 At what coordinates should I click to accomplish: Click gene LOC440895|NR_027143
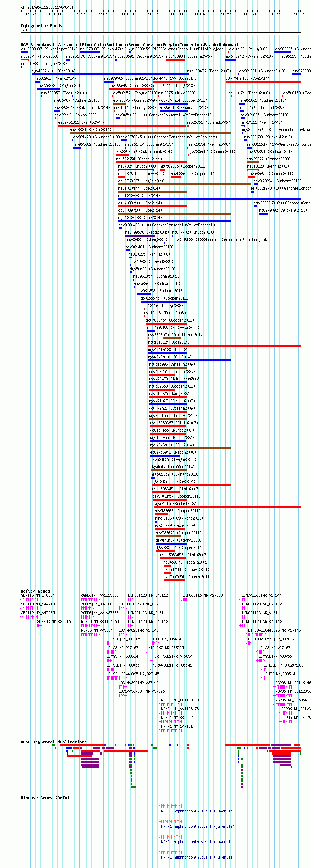coord(138,630)
